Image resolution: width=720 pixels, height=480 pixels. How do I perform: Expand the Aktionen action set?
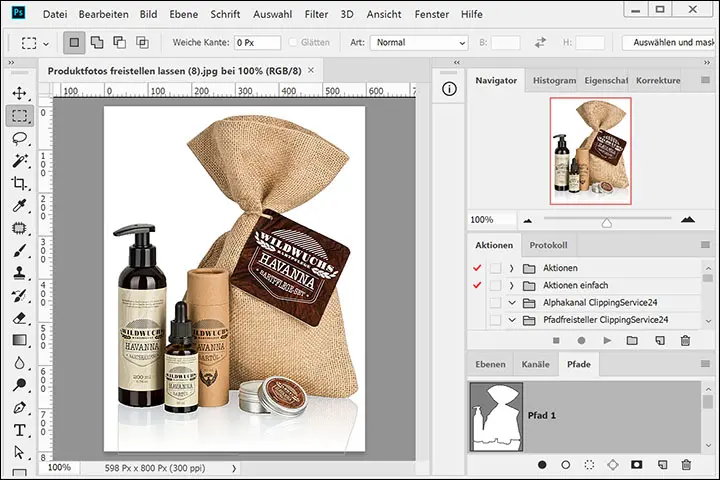point(512,268)
